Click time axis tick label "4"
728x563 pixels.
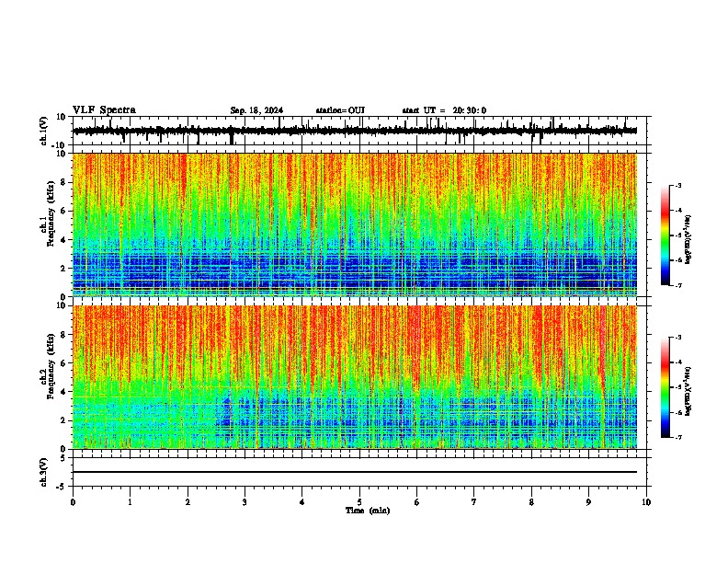[302, 502]
